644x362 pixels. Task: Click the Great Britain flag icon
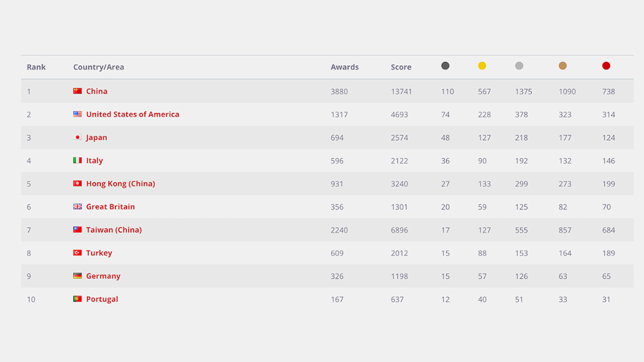pos(77,206)
